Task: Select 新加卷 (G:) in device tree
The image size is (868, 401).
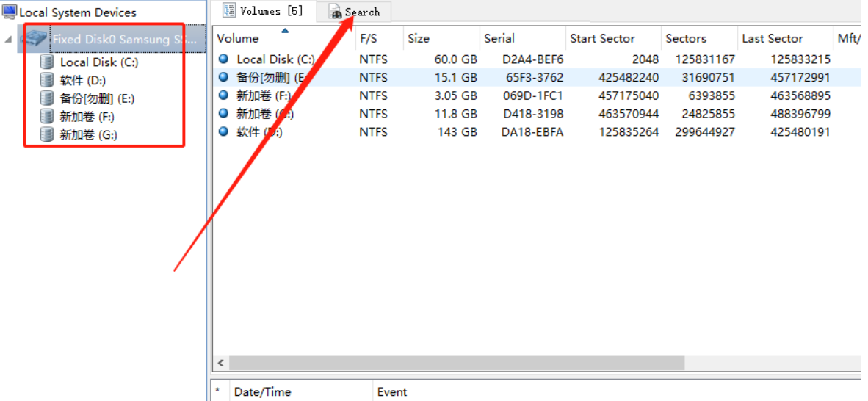Action: point(89,135)
